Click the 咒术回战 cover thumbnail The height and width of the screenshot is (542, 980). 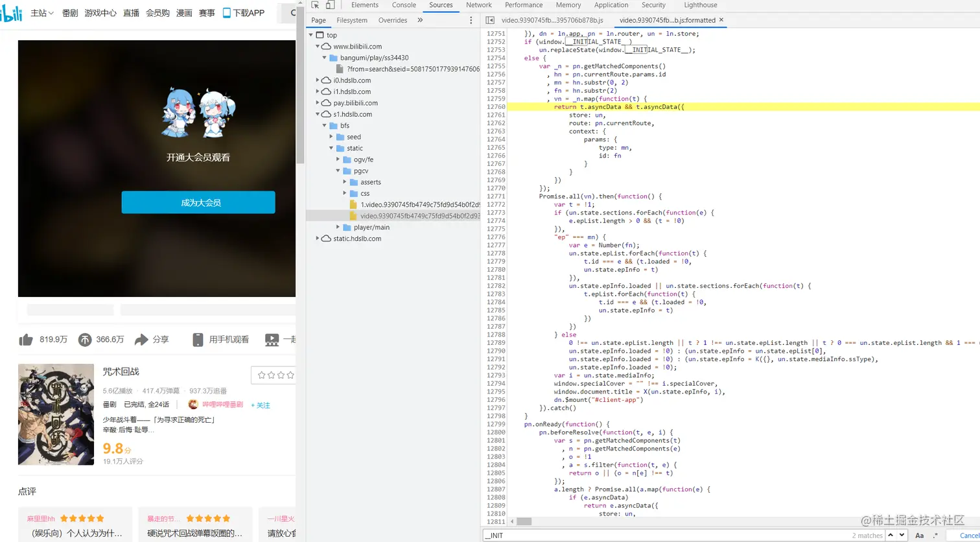click(56, 414)
